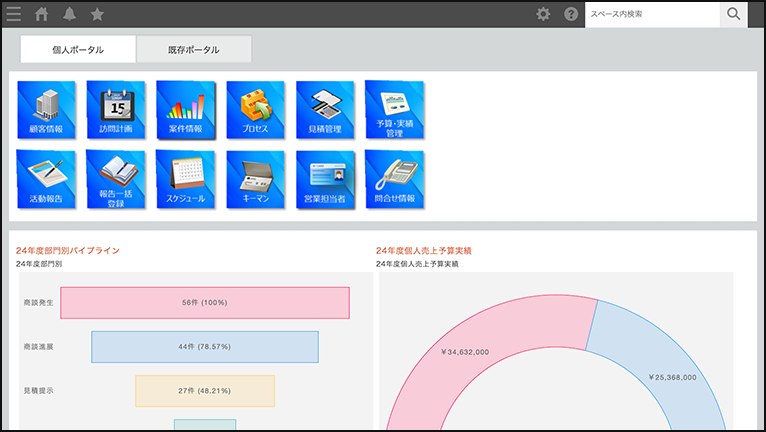Viewport: 766px width, 432px height.
Task: Open the 報告一括登録 tile
Action: click(116, 179)
